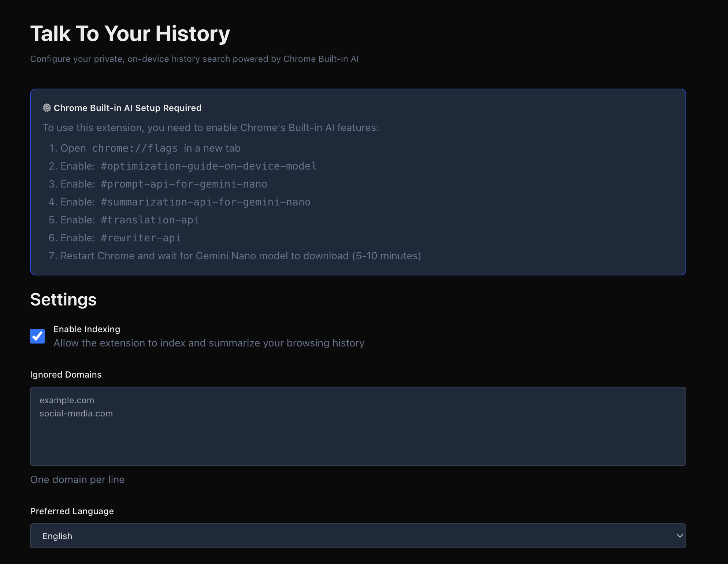Click the chevron arrow on language selector
728x564 pixels.
tap(679, 536)
